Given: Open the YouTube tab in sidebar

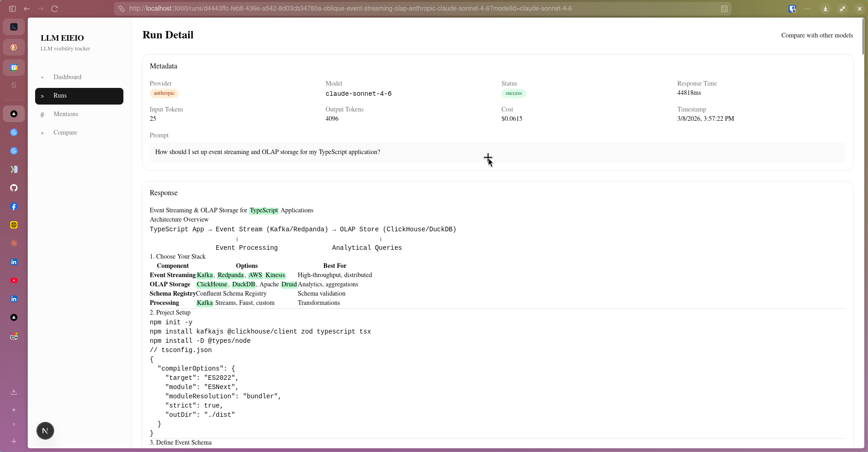Looking at the screenshot, I should (14, 280).
